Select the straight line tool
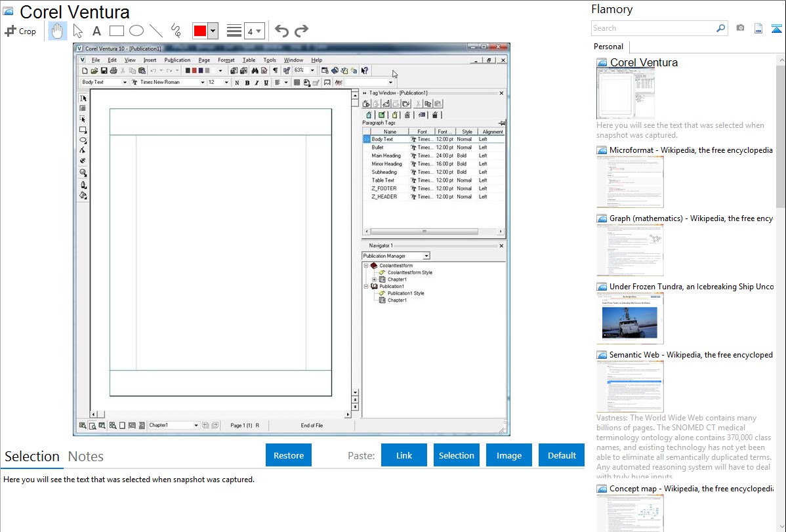 coord(155,31)
